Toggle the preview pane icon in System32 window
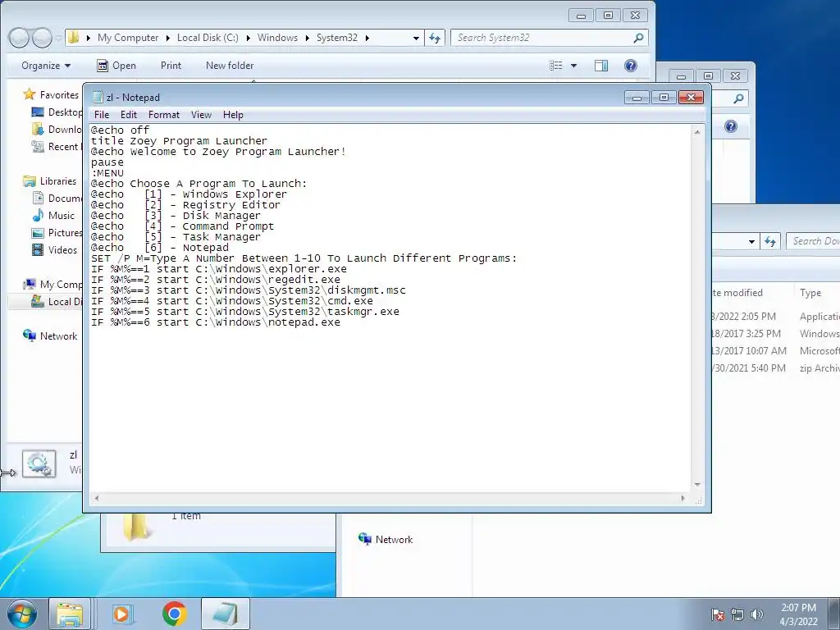840x630 pixels. pos(601,66)
